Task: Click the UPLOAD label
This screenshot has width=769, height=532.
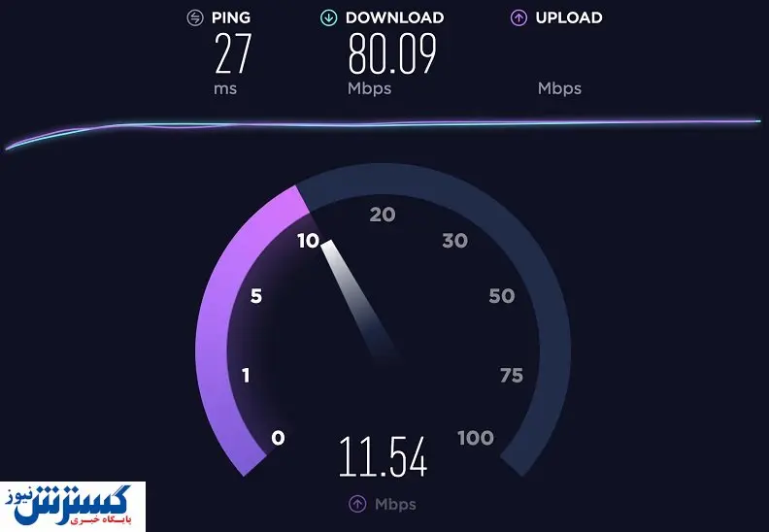Action: coord(569,18)
